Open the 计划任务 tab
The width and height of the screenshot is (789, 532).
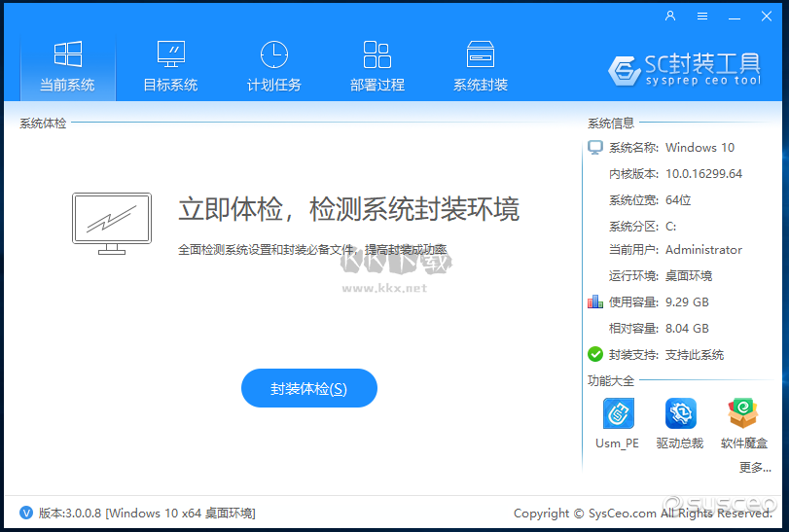tap(273, 67)
